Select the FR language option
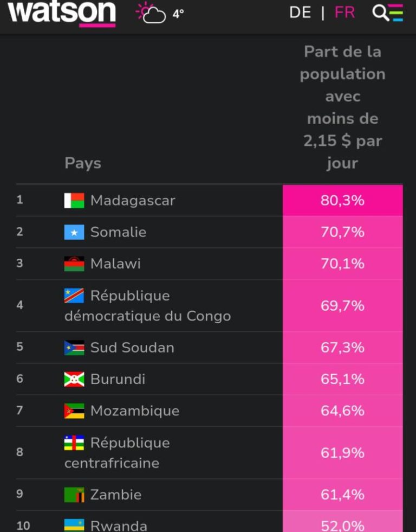Image resolution: width=416 pixels, height=532 pixels. click(x=345, y=12)
